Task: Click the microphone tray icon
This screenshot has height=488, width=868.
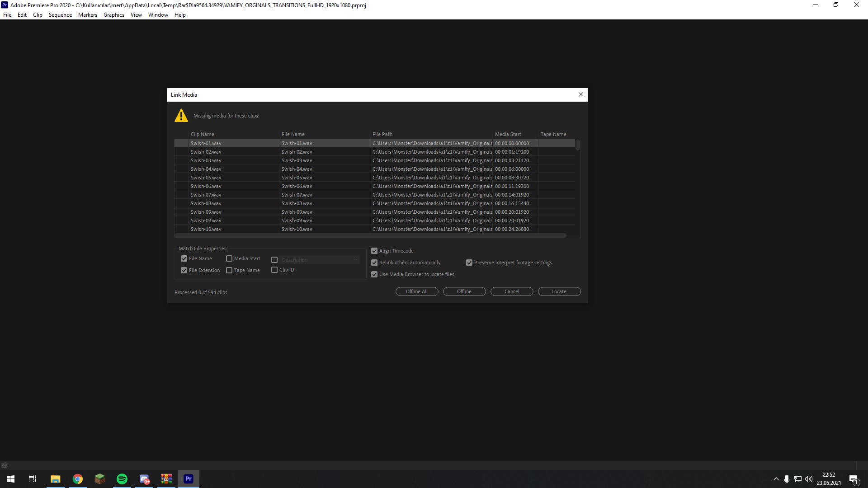Action: 787,479
